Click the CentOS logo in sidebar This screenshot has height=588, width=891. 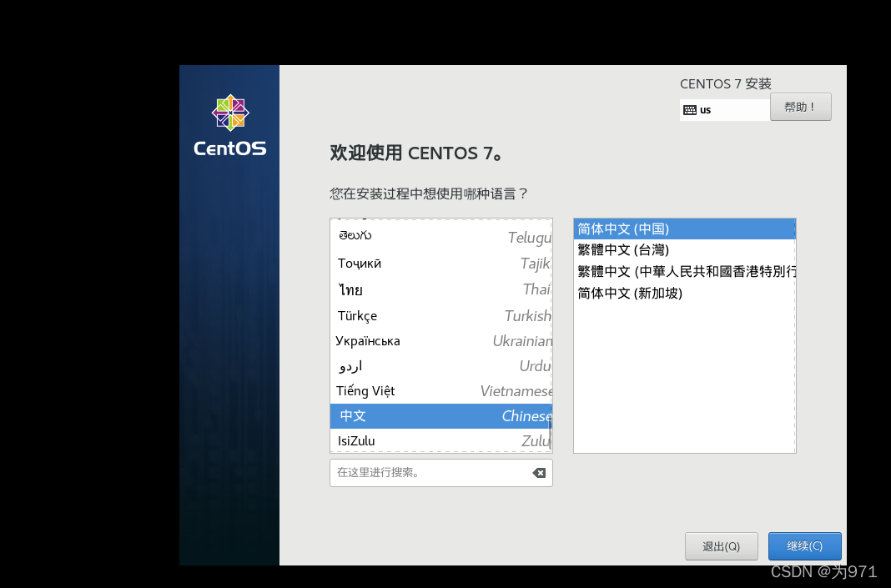pyautogui.click(x=230, y=126)
